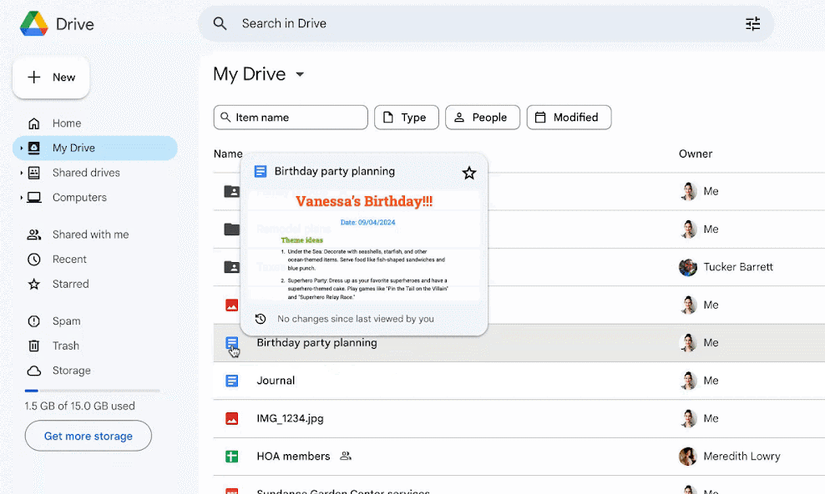Click shared people icon beside HOA members
This screenshot has width=825, height=494.
[x=346, y=456]
